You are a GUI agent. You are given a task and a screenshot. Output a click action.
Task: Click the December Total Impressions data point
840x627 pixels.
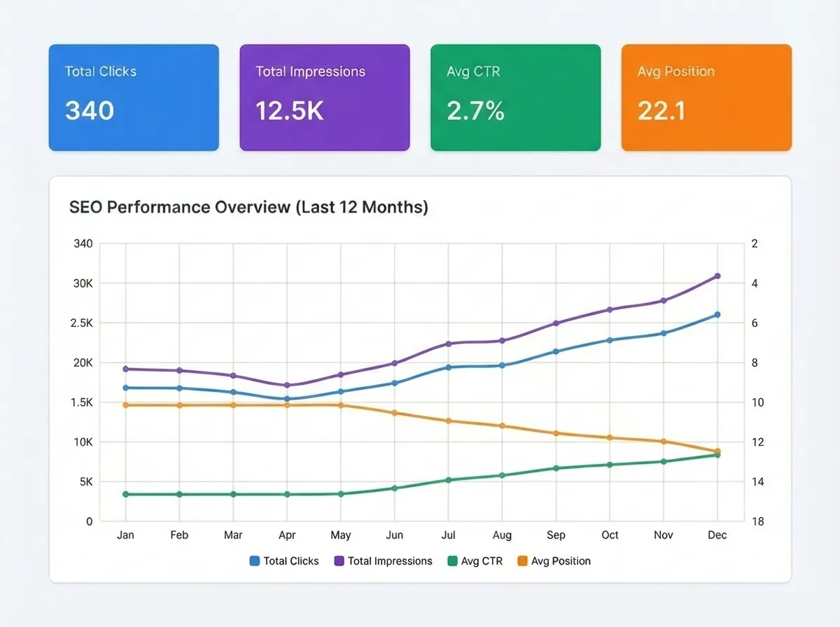pos(717,276)
